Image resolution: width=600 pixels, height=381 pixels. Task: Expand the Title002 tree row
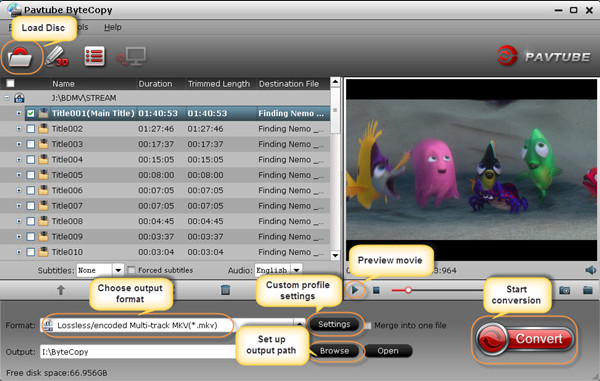click(18, 129)
